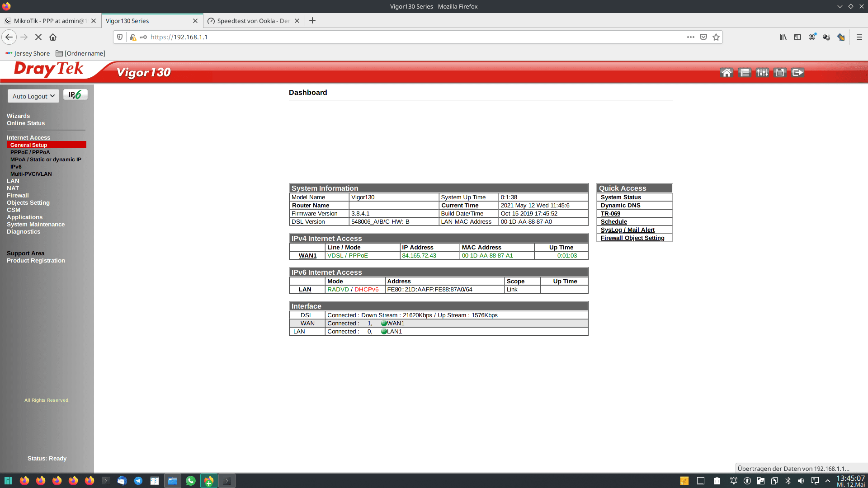This screenshot has width=868, height=488.
Task: Expand the Firewall sidebar section
Action: tap(18, 196)
